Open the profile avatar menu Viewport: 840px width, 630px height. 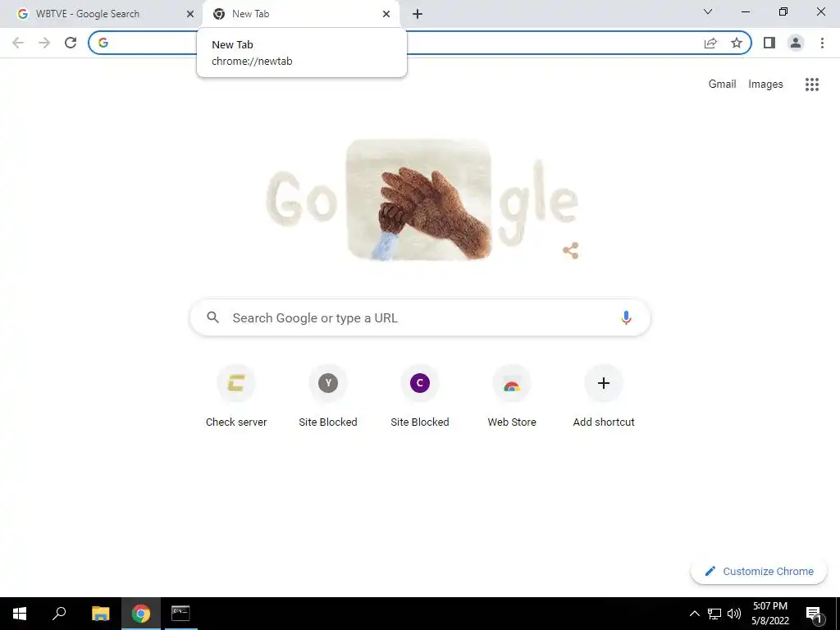click(x=796, y=43)
